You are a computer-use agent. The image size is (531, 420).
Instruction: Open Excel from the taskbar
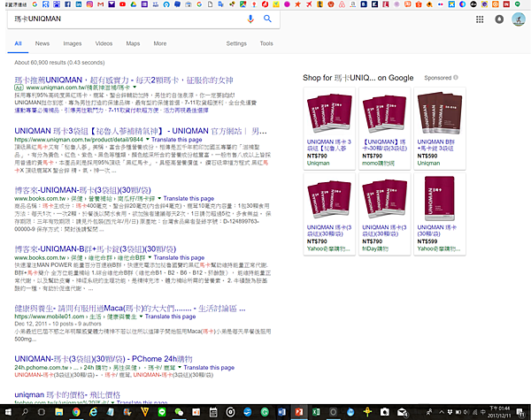316,412
